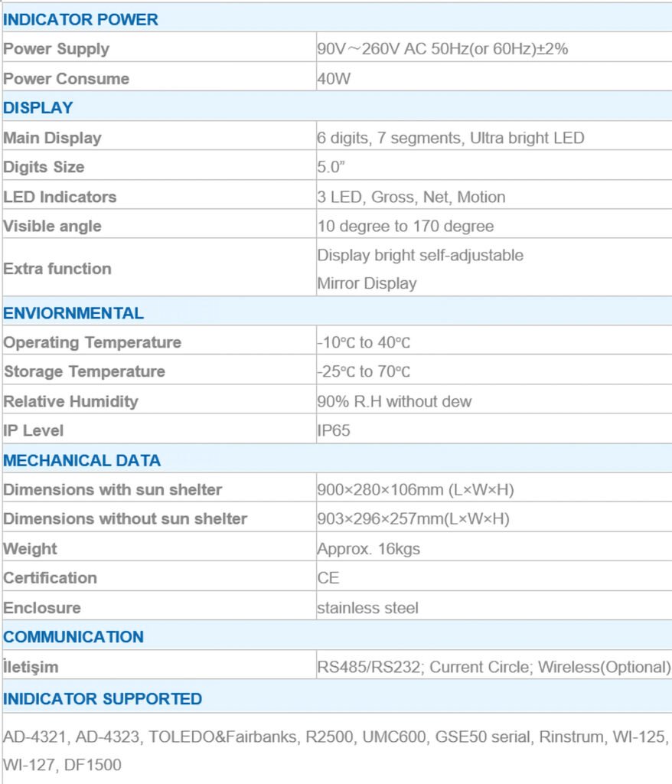The width and height of the screenshot is (672, 784).
Task: Click the INDICATOR POWER section header
Action: pyautogui.click(x=80, y=20)
